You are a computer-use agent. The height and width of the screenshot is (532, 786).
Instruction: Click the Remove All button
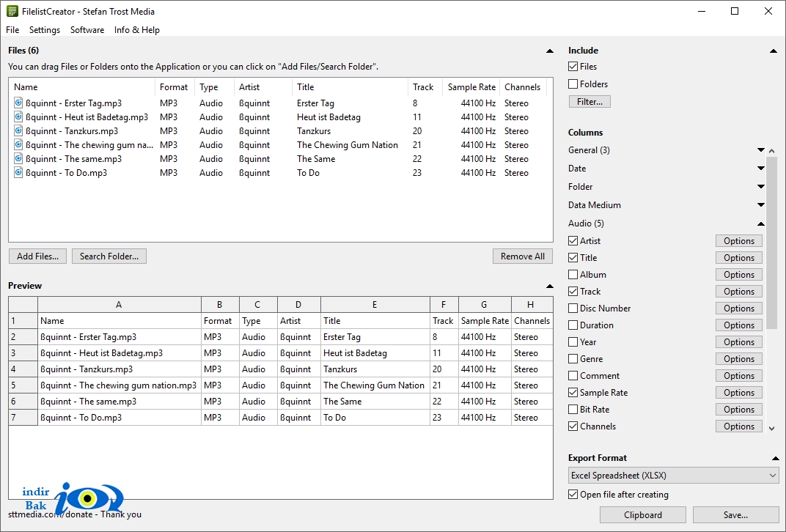(522, 256)
